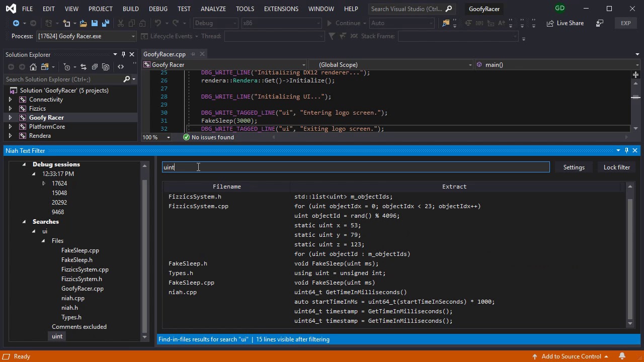Click the Save All toolbar icon
644x362 pixels.
105,23
